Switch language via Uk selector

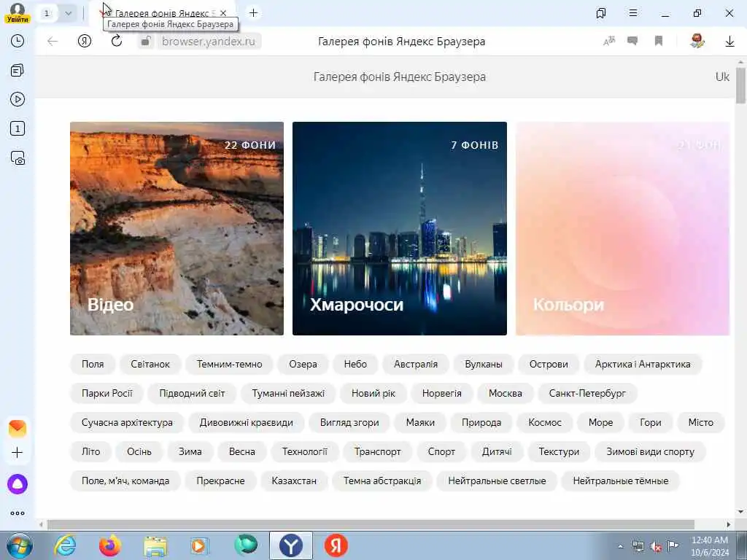(722, 77)
